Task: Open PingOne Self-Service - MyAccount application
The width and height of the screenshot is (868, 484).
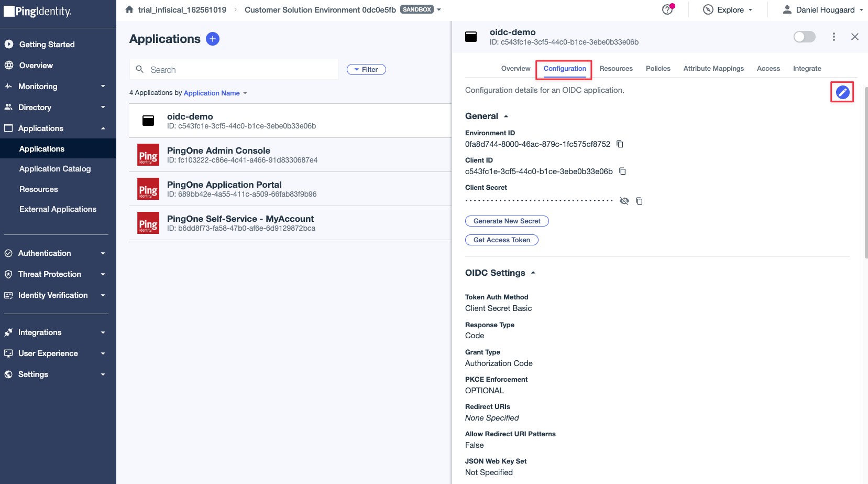Action: 290,223
